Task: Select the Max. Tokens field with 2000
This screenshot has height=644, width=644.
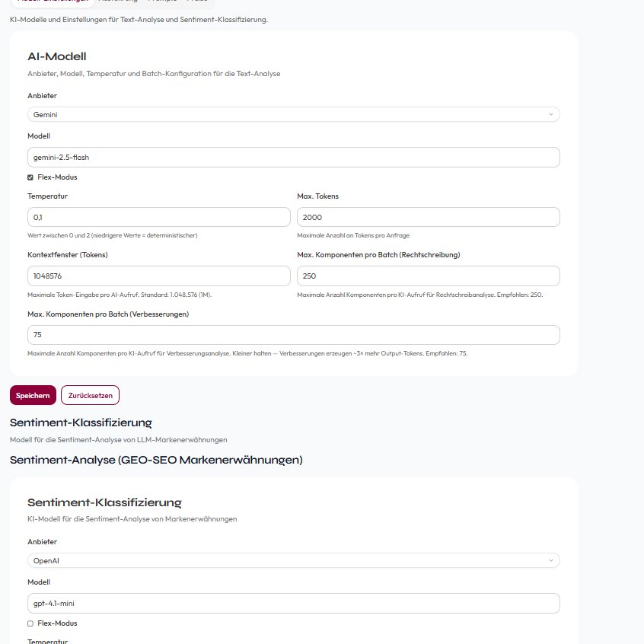Action: [x=428, y=217]
